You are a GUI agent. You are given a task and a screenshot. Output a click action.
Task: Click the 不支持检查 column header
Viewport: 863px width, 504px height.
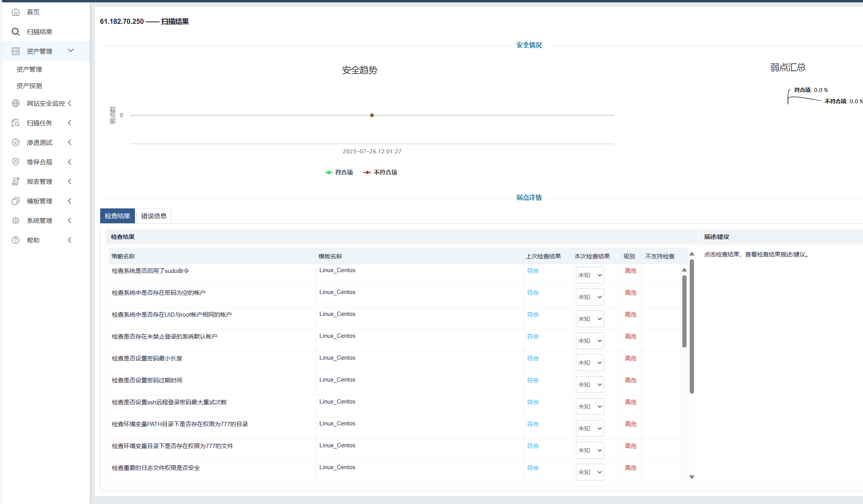click(660, 256)
